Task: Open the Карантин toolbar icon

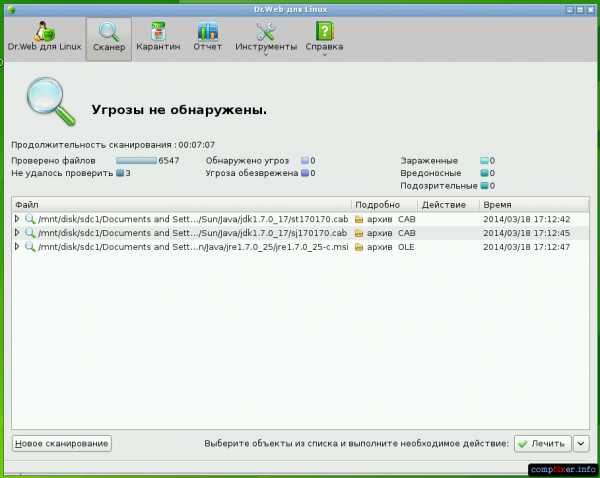Action: (x=158, y=31)
